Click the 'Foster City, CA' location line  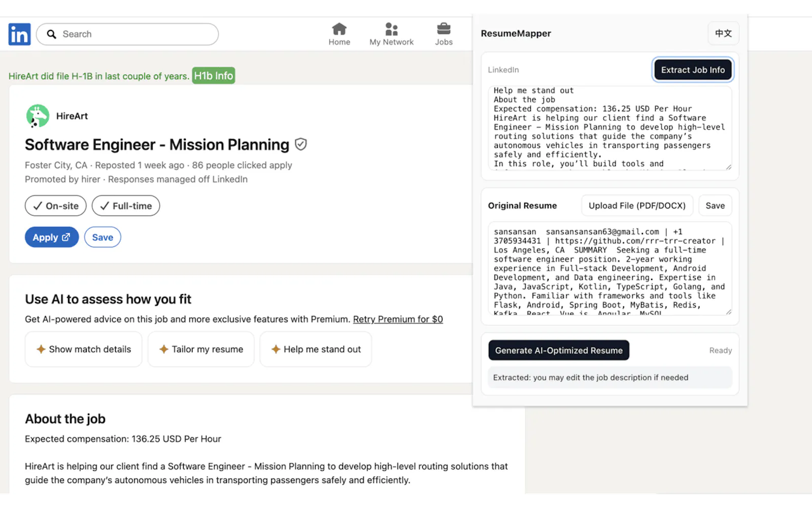click(x=158, y=165)
